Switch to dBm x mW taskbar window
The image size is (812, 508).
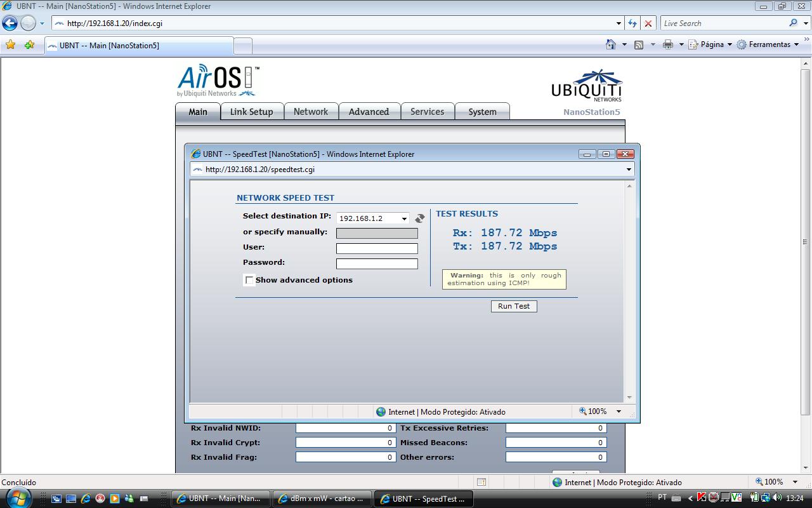(x=322, y=498)
